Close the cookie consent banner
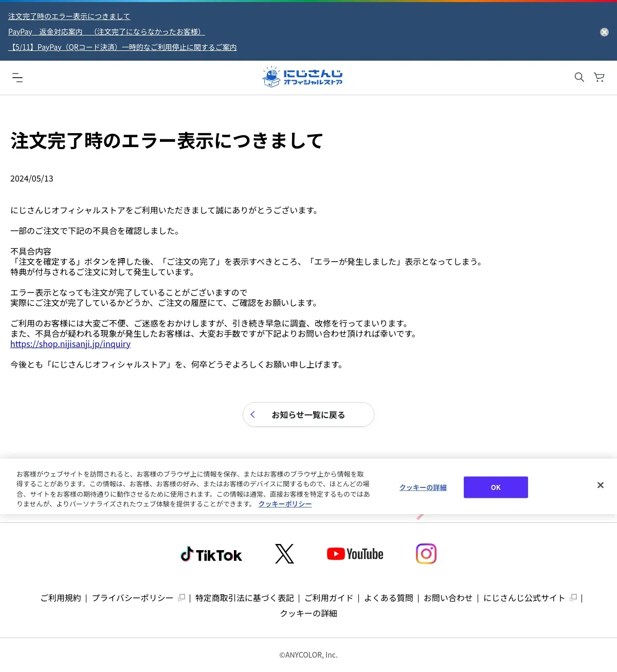This screenshot has width=617, height=672. click(600, 485)
